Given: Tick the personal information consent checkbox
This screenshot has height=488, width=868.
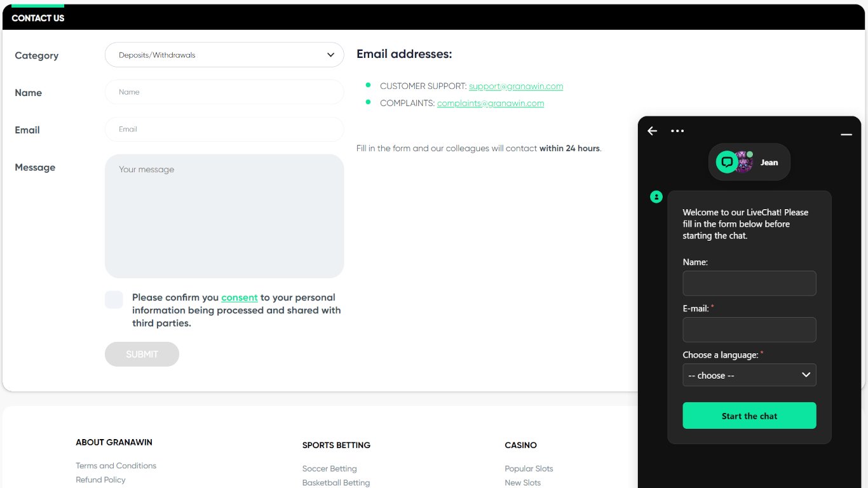Looking at the screenshot, I should coord(114,300).
